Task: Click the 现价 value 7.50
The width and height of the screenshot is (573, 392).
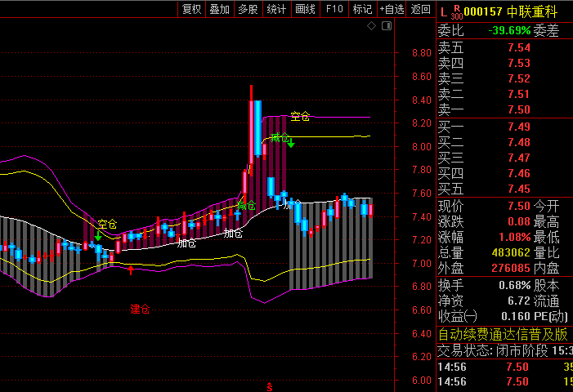Action: (x=519, y=206)
